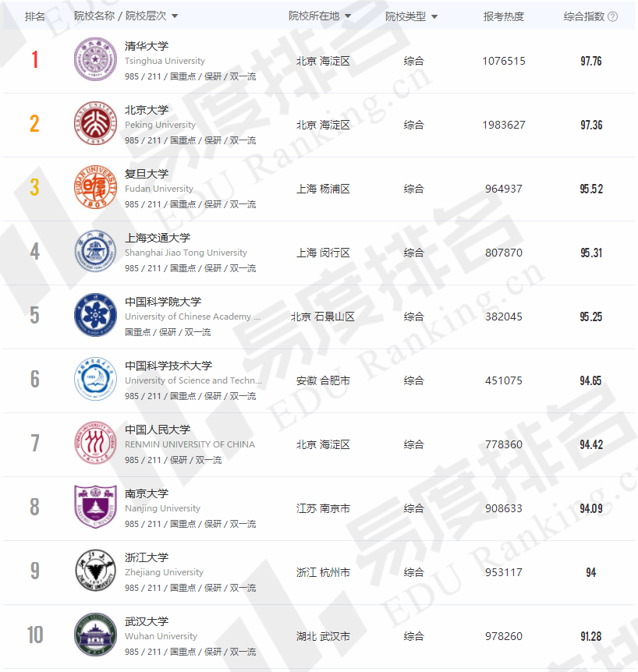Open the 院校类型 type dropdown
Viewport: 638px width, 672px height.
[434, 16]
